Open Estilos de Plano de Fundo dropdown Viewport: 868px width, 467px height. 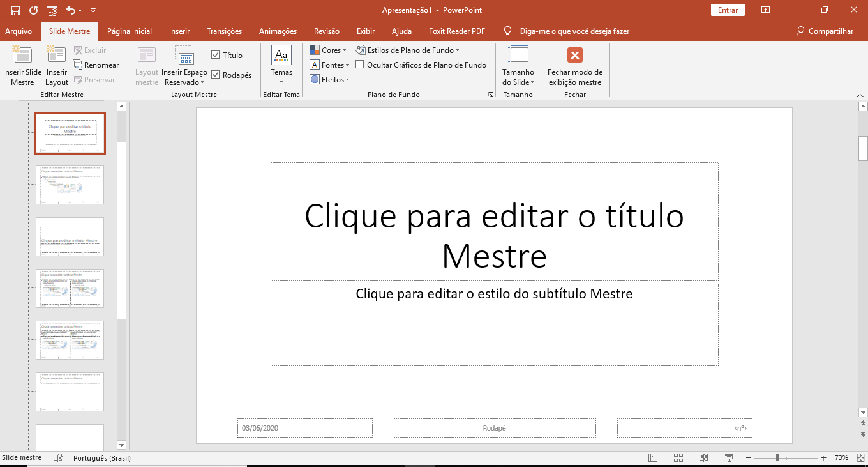(x=408, y=50)
